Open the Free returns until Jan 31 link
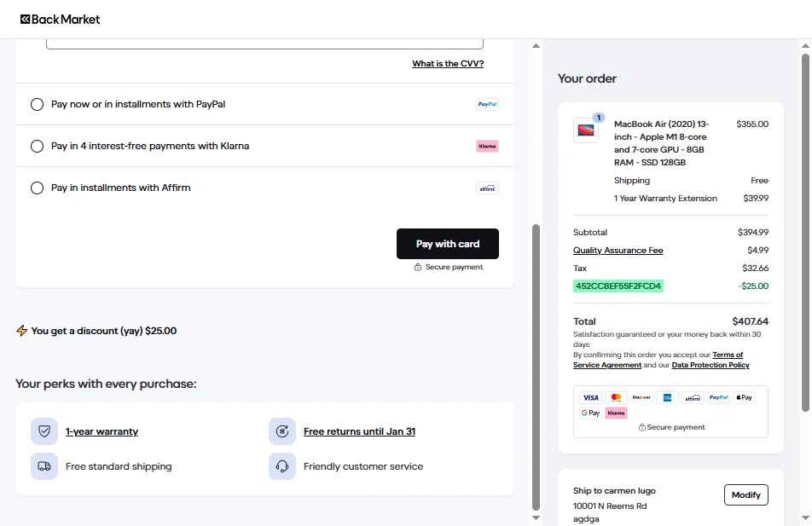812x526 pixels. [x=359, y=431]
